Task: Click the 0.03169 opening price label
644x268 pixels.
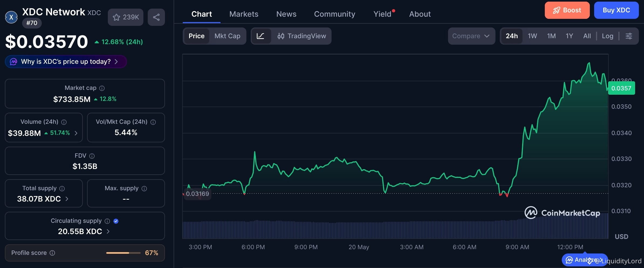Action: [197, 194]
